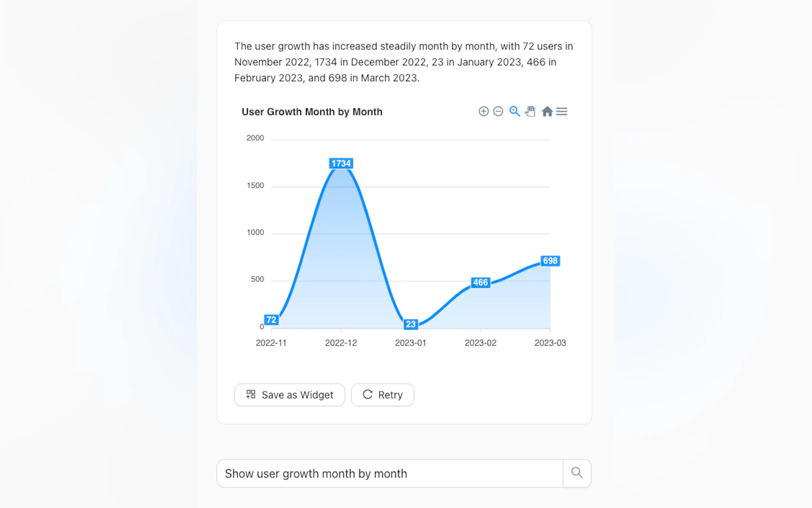The image size is (812, 508).
Task: Focus the query search input field
Action: coord(389,473)
